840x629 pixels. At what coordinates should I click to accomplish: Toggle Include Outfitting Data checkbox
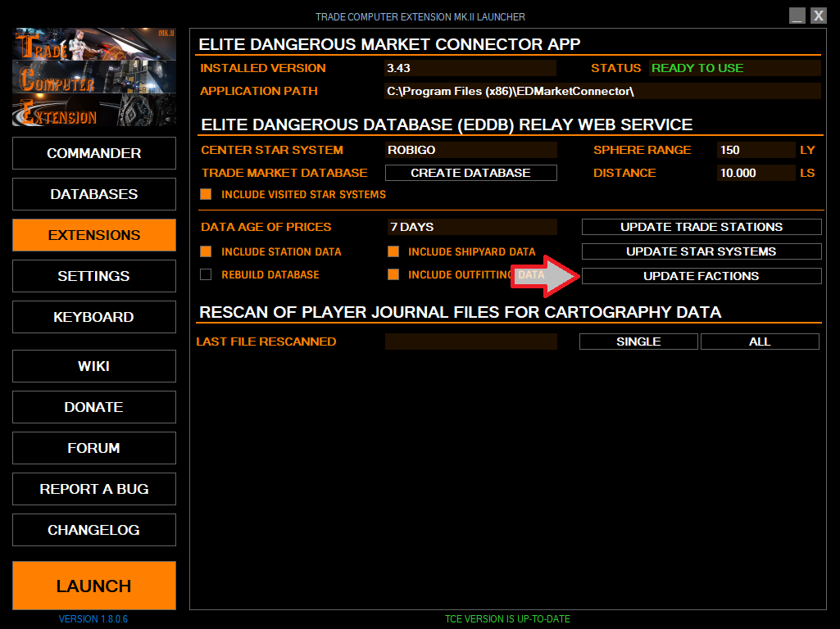(393, 274)
